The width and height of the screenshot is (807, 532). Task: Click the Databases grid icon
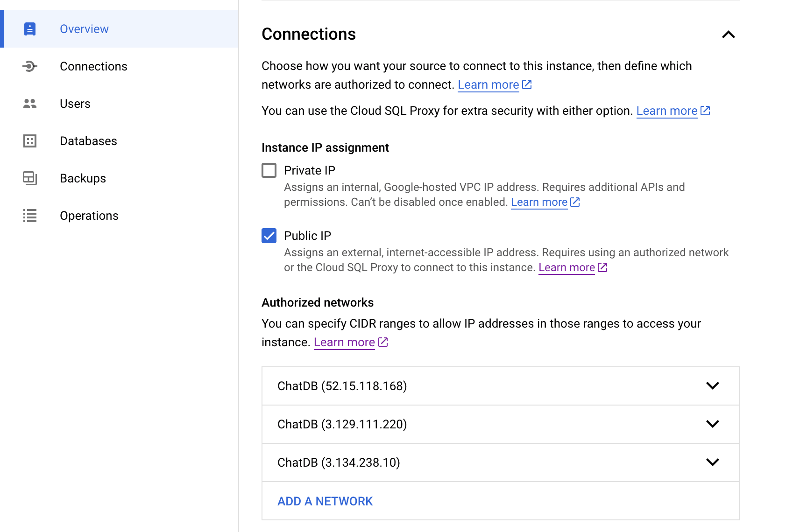pos(30,141)
